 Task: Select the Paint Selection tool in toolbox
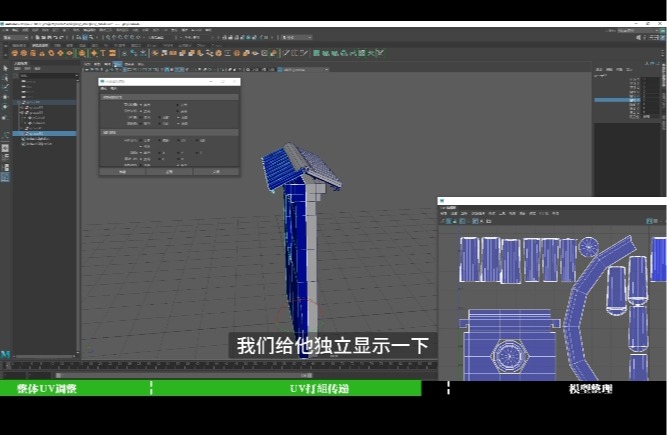(x=5, y=87)
